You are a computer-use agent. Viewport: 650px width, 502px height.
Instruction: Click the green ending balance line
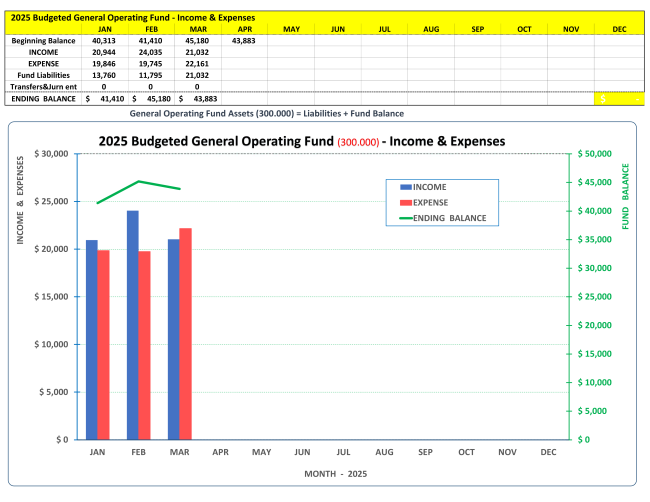pos(139,182)
